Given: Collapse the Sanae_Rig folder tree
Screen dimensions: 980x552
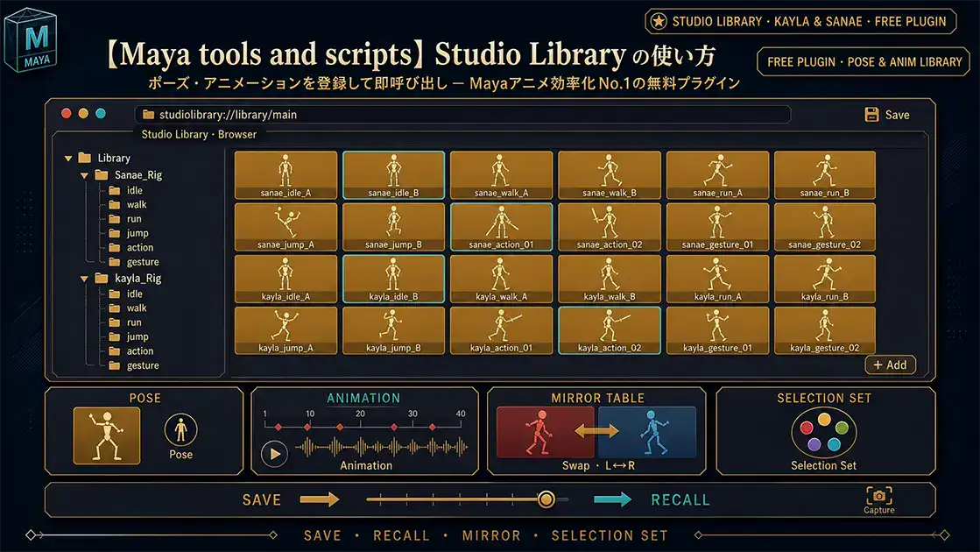Looking at the screenshot, I should click(x=84, y=175).
